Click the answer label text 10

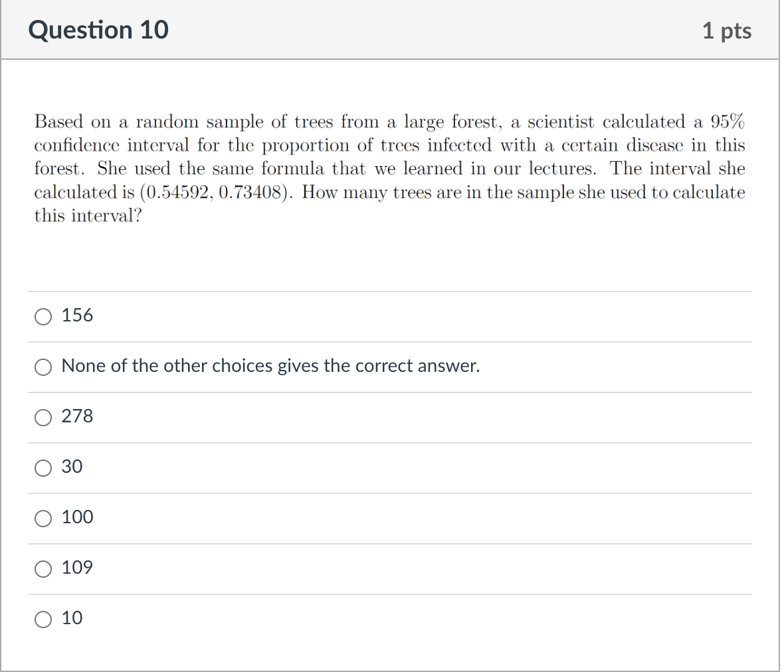pyautogui.click(x=72, y=618)
